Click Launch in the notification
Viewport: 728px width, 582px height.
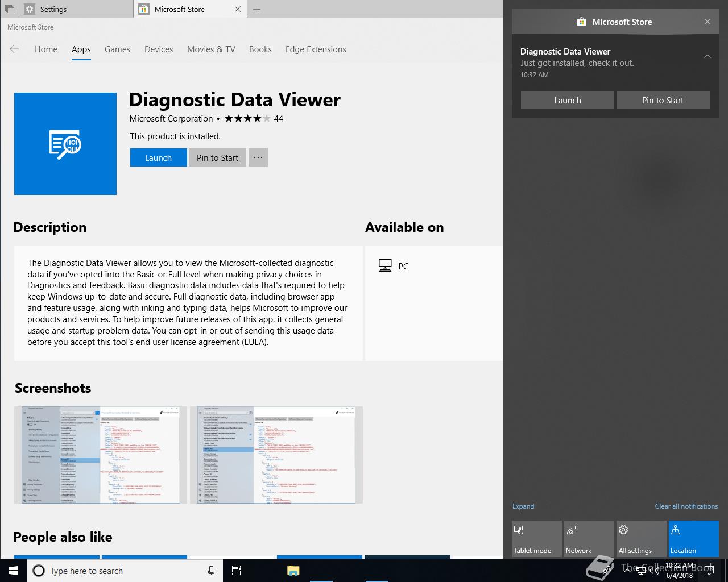[x=568, y=100]
